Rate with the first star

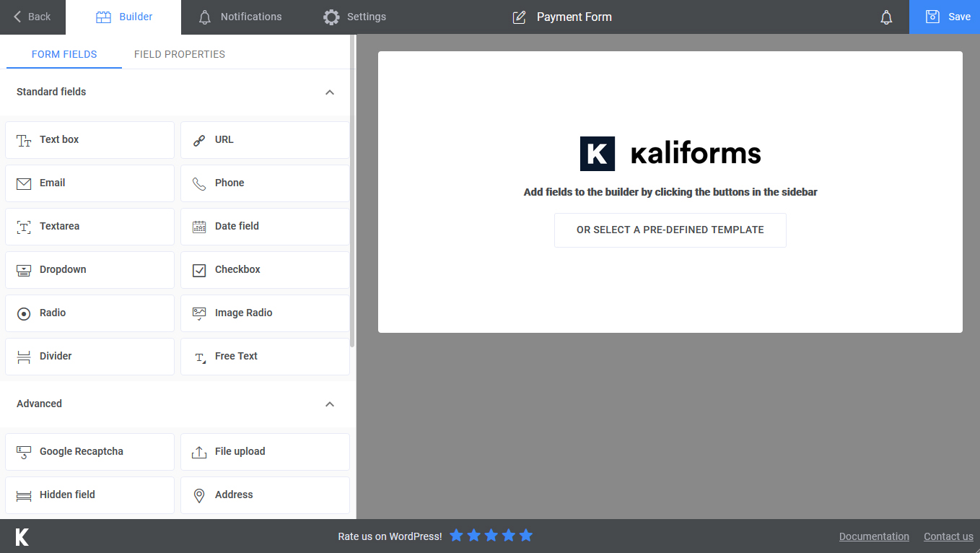[456, 535]
